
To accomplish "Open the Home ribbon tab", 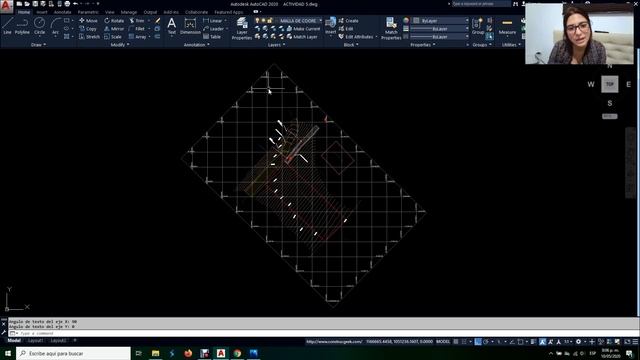I will 24,12.
